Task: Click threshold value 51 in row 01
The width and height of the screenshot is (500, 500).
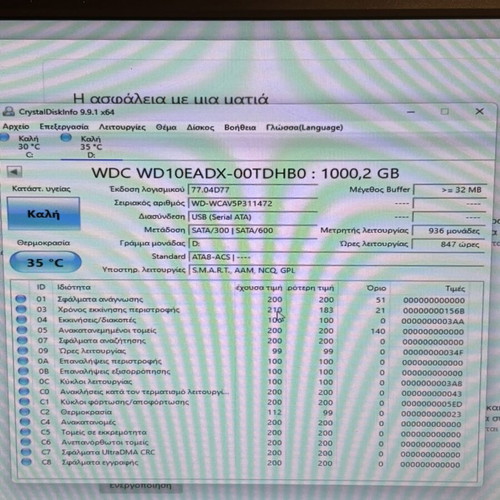Action: (x=381, y=300)
